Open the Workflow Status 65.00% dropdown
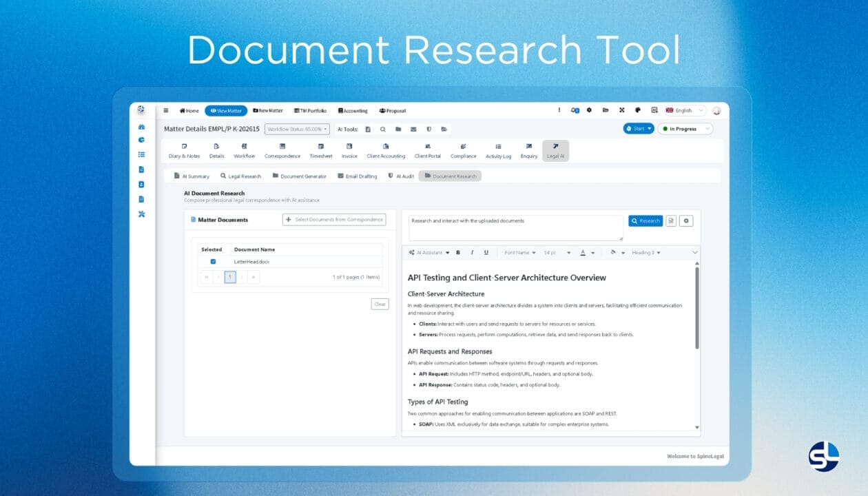 296,129
